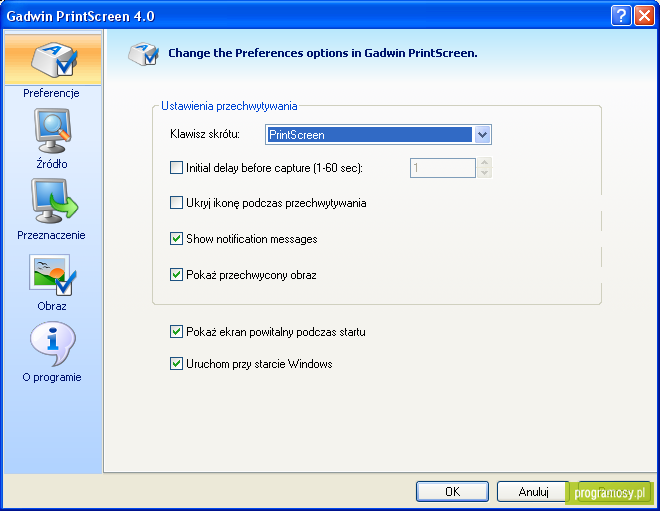
Task: Toggle Pokaż ekran powitalny podczas startu
Action: click(x=176, y=332)
